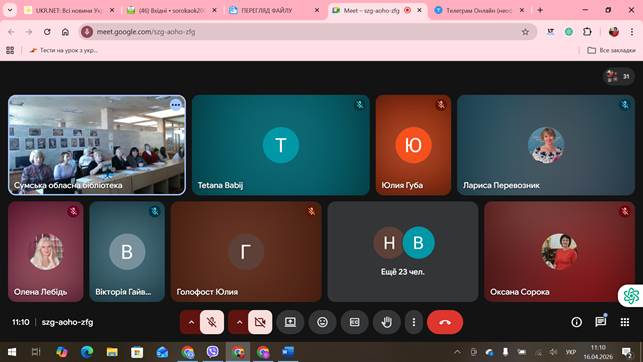The width and height of the screenshot is (643, 362).
Task: Reload the Meet page
Action: [47, 32]
